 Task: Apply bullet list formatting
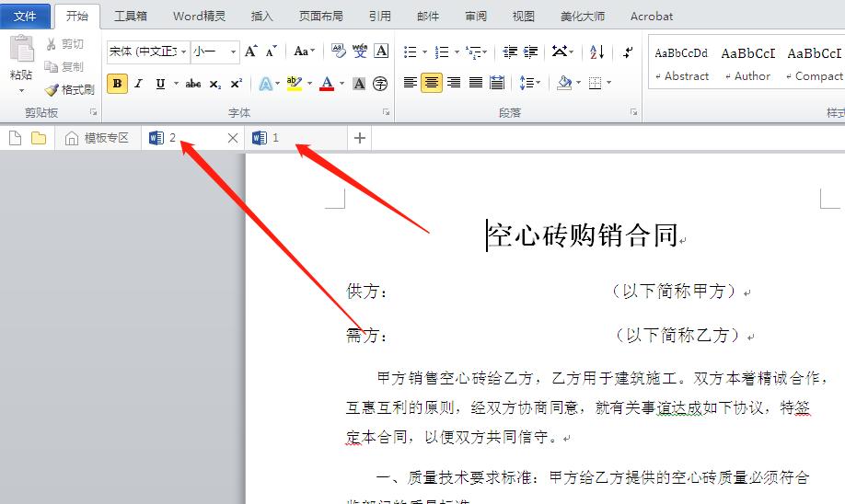[411, 52]
